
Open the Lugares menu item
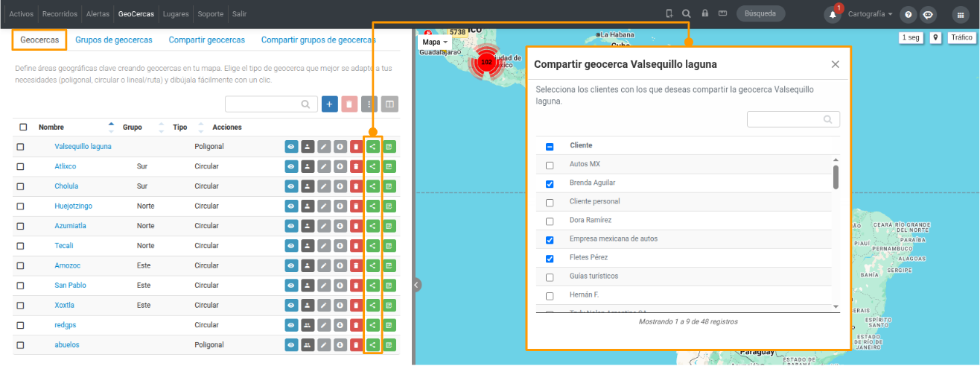[177, 14]
